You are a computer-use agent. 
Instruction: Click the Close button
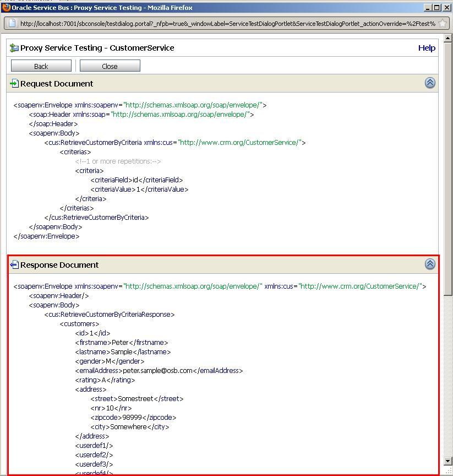click(110, 66)
